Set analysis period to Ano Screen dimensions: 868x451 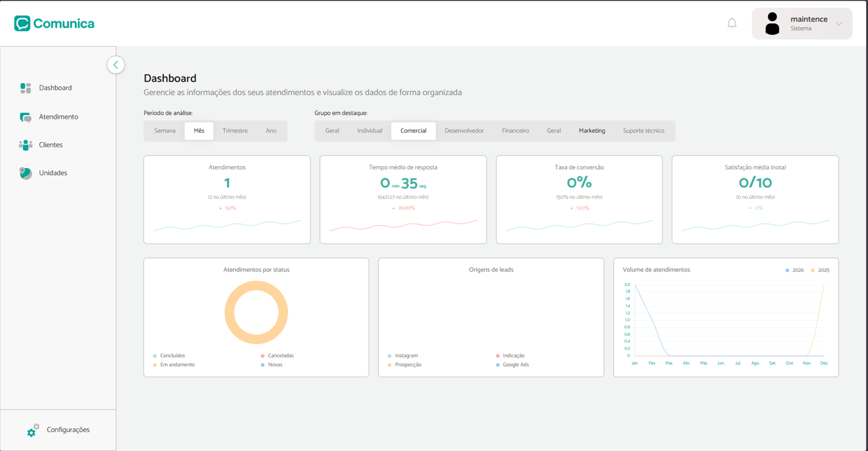pos(271,131)
